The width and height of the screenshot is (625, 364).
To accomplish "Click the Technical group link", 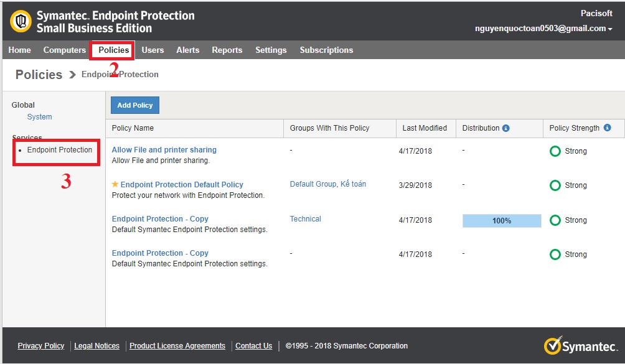I will point(305,218).
